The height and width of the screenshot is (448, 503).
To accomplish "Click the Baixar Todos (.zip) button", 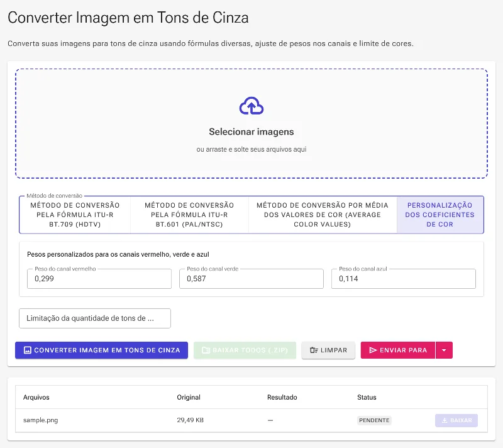I will [245, 350].
